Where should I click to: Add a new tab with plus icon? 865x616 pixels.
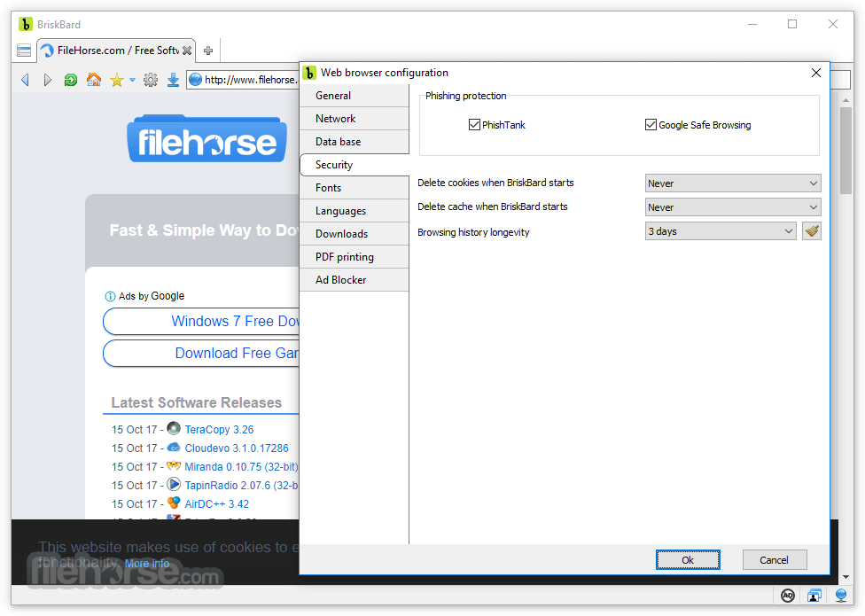208,51
